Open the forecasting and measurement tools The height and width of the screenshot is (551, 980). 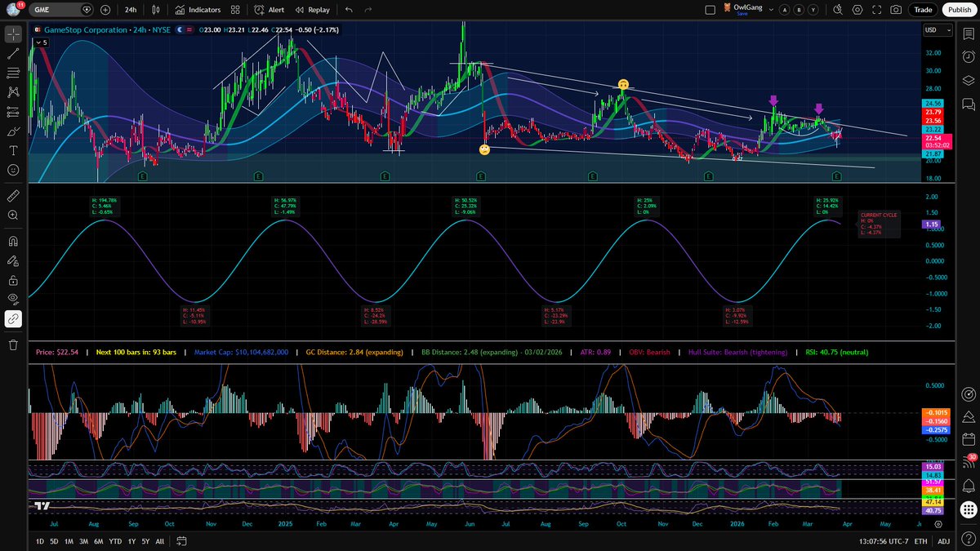(13, 112)
